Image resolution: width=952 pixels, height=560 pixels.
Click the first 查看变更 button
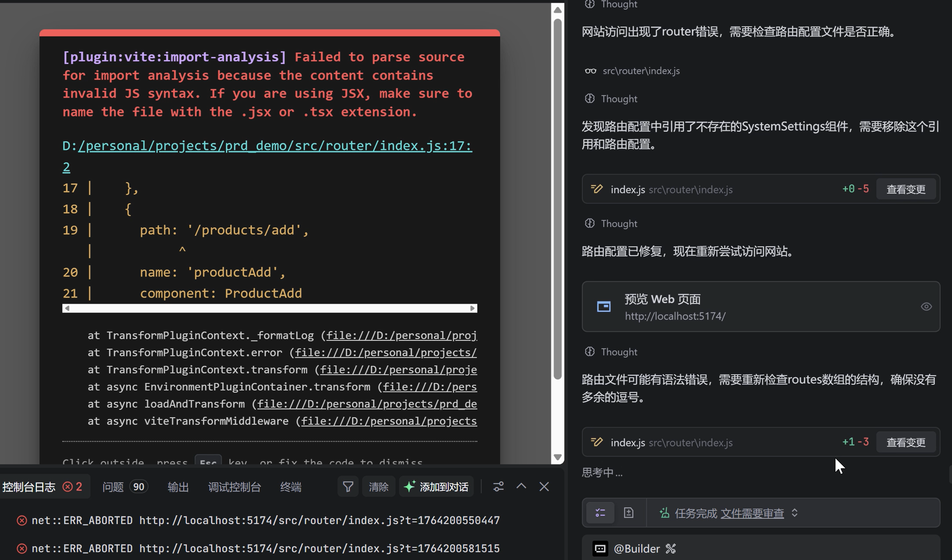[906, 189]
